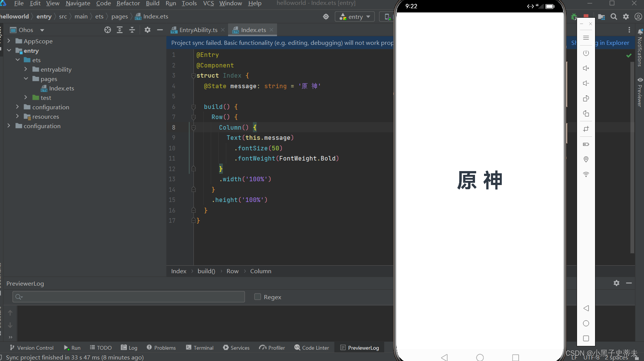Collapse the entry module folder
Image resolution: width=644 pixels, height=361 pixels.
(9, 50)
